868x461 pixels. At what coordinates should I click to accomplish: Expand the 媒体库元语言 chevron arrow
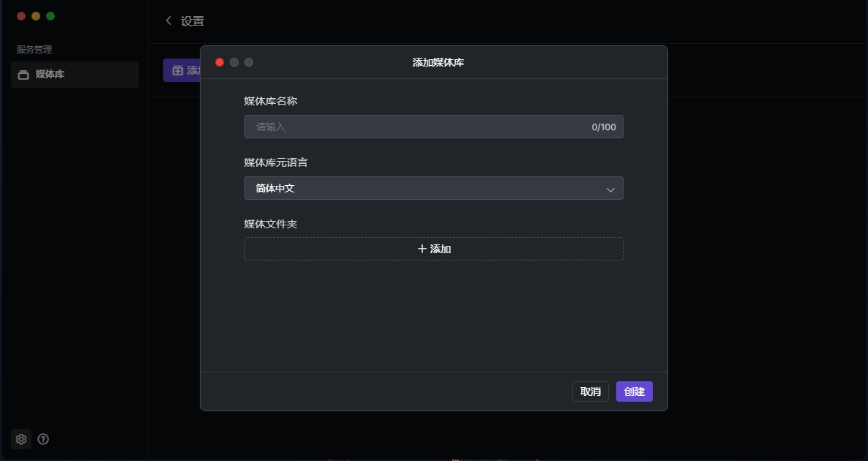point(610,190)
